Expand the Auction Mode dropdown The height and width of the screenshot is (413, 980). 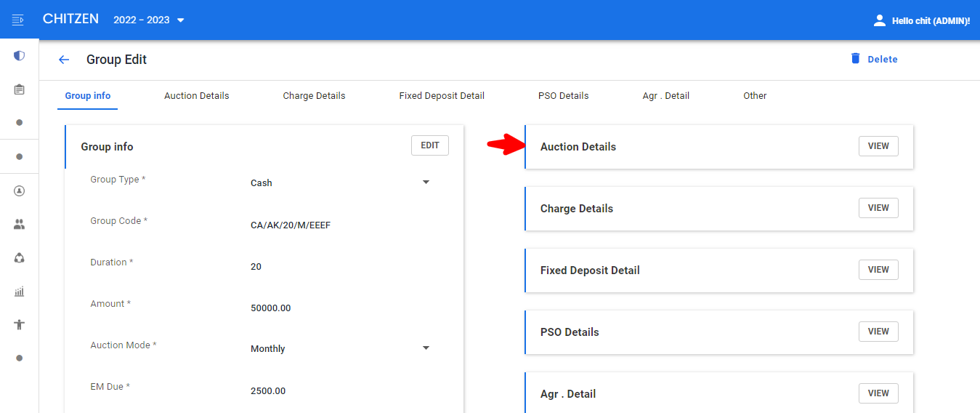pos(426,348)
